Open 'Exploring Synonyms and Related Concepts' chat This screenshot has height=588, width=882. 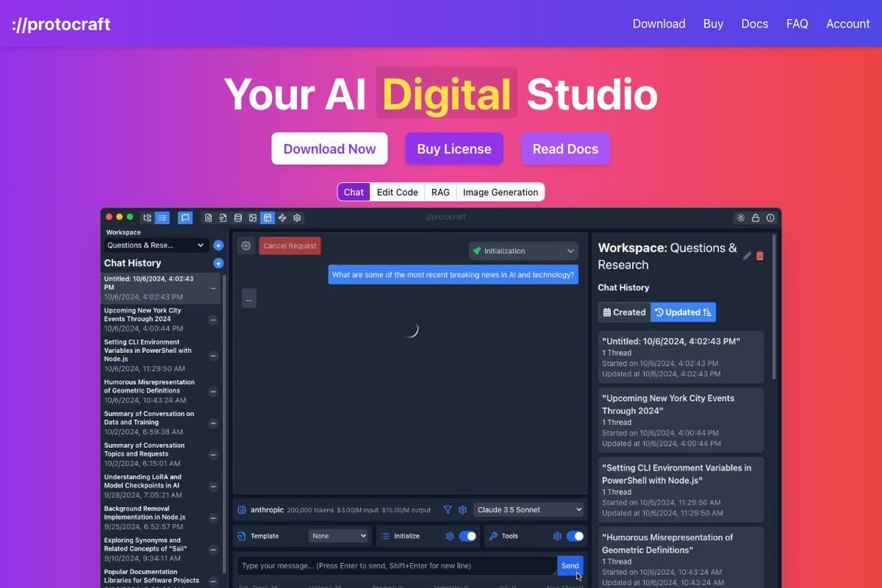click(x=160, y=549)
